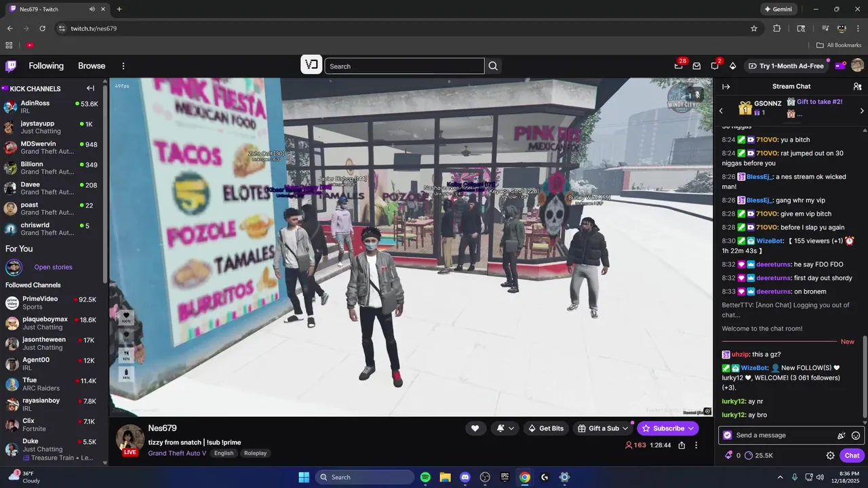
Task: Select the English stream tag
Action: tap(223, 453)
